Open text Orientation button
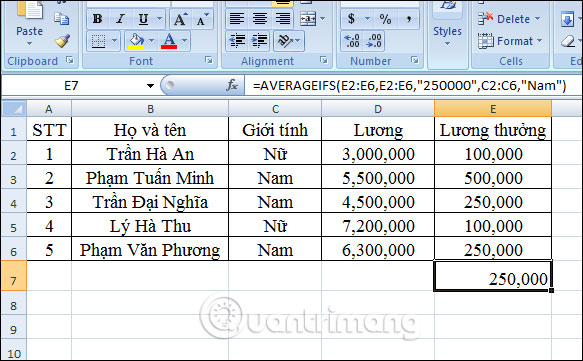 289,41
